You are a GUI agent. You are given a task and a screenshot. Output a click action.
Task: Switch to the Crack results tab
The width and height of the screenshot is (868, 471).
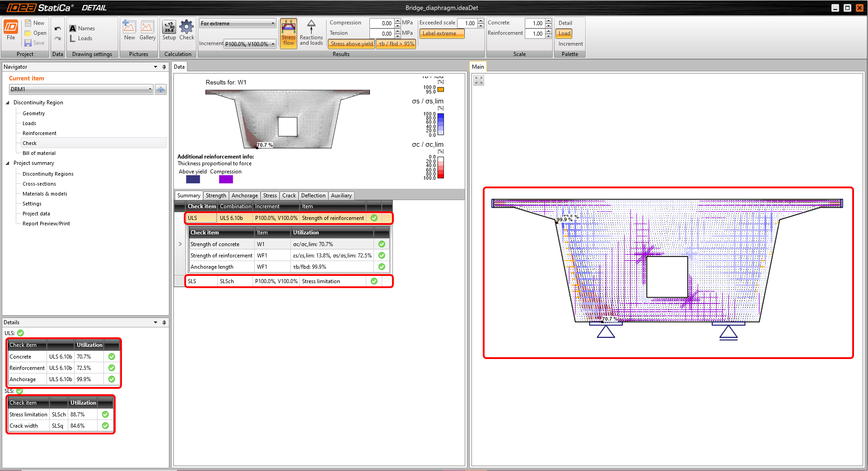click(289, 196)
